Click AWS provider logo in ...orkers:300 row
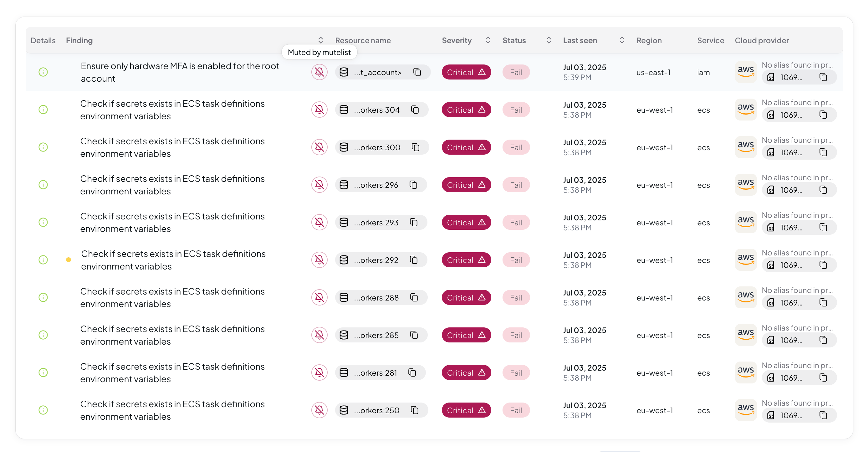The height and width of the screenshot is (452, 868). (746, 147)
